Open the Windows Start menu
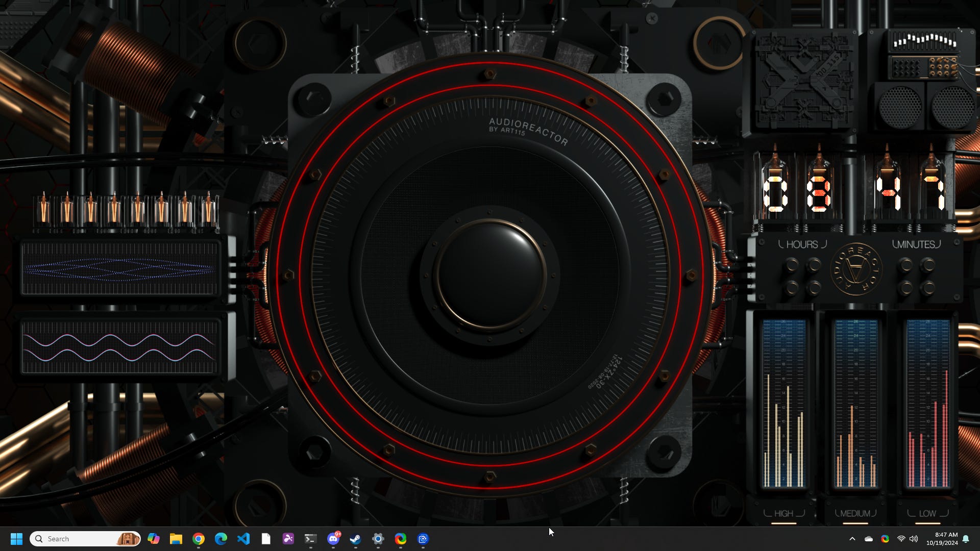Screen dimensions: 980x551 pos(17,539)
